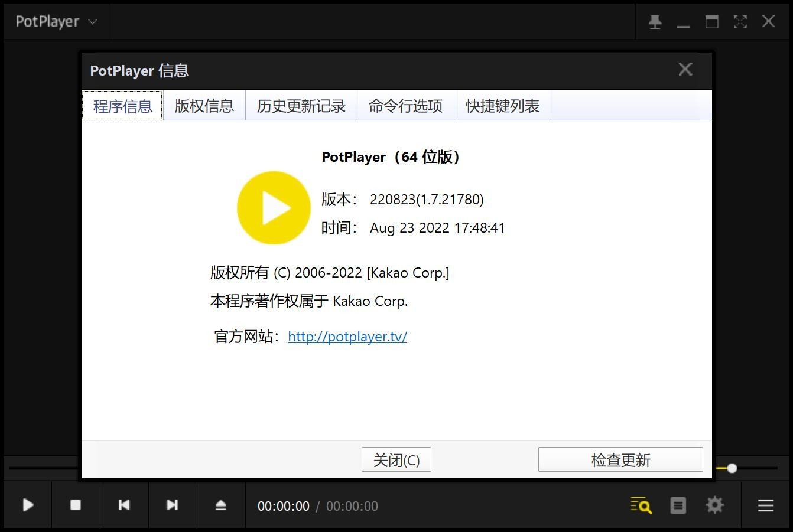793x532 pixels.
Task: Skip to next file with the forward icon
Action: coord(172,505)
